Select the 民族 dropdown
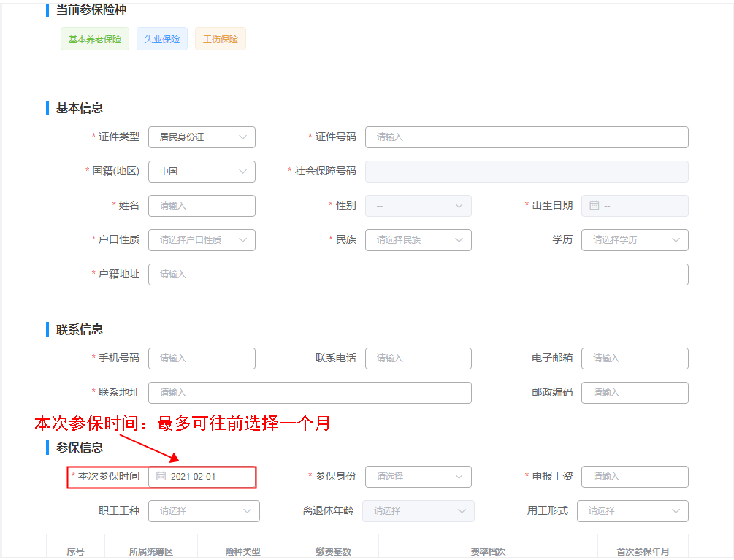 pos(418,240)
